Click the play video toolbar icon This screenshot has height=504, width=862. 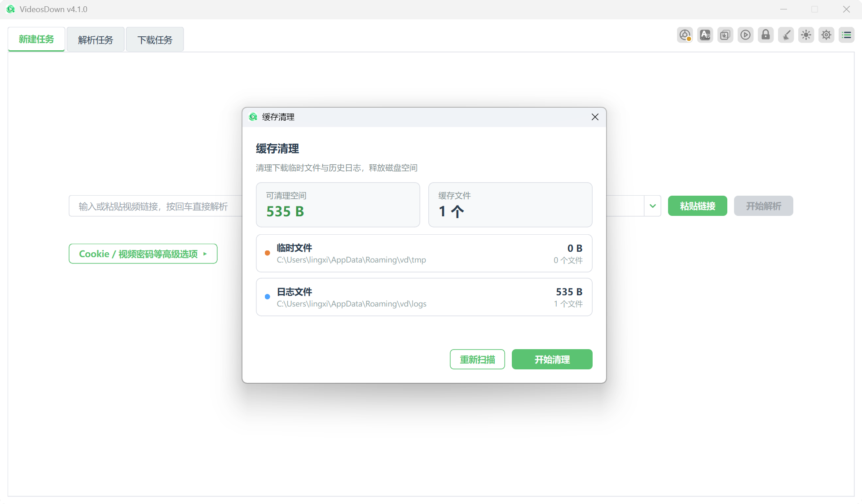tap(745, 35)
